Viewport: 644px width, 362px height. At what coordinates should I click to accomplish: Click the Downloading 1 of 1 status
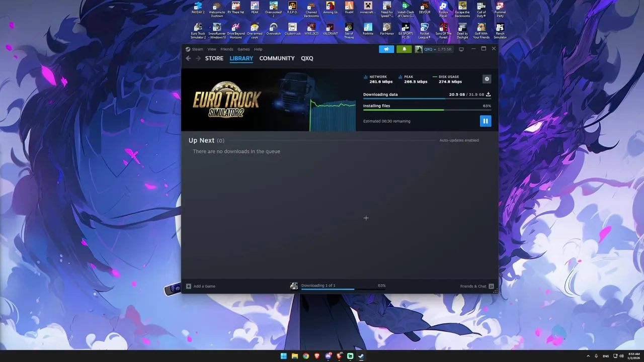click(318, 285)
